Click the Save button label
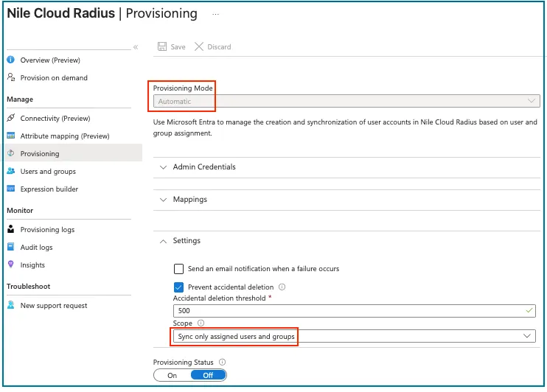Viewport: 547px width, 392px height. (x=178, y=46)
